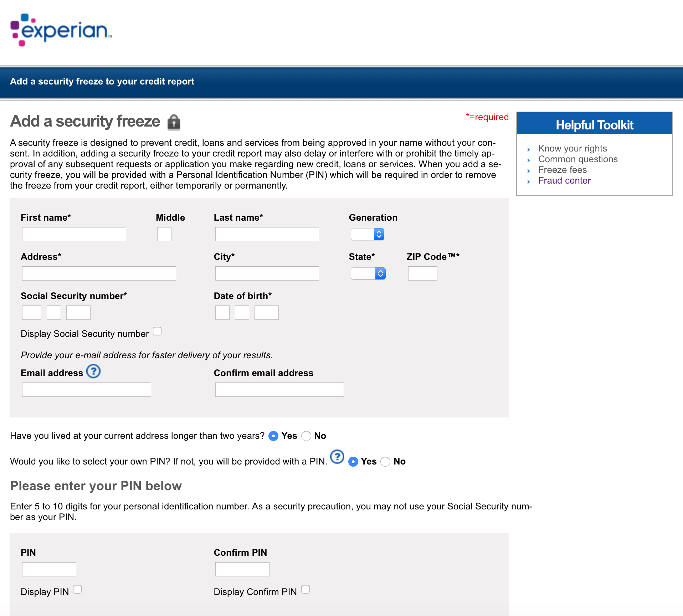Click the Confirm email address field
Image resolution: width=683 pixels, height=616 pixels.
click(279, 390)
